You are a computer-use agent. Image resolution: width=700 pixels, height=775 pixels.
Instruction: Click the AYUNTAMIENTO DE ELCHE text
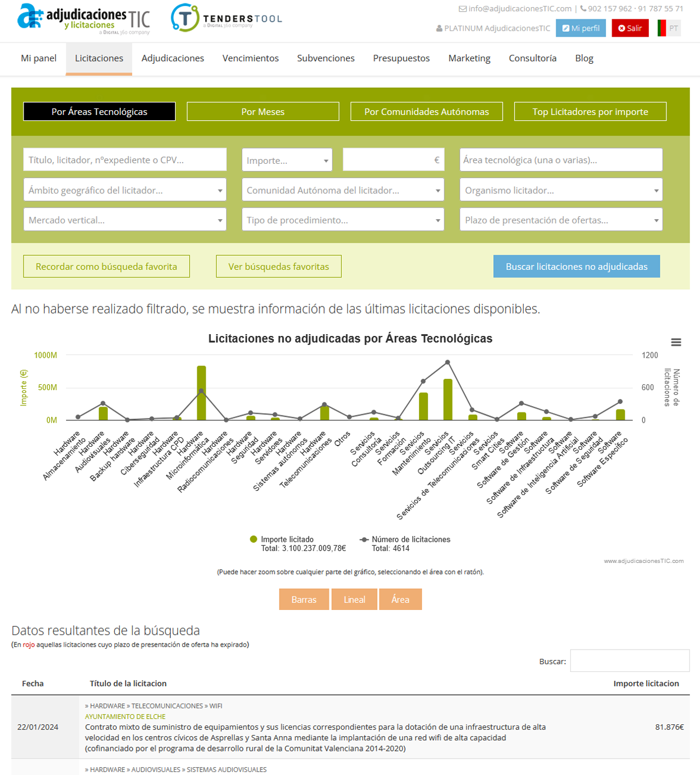click(125, 717)
